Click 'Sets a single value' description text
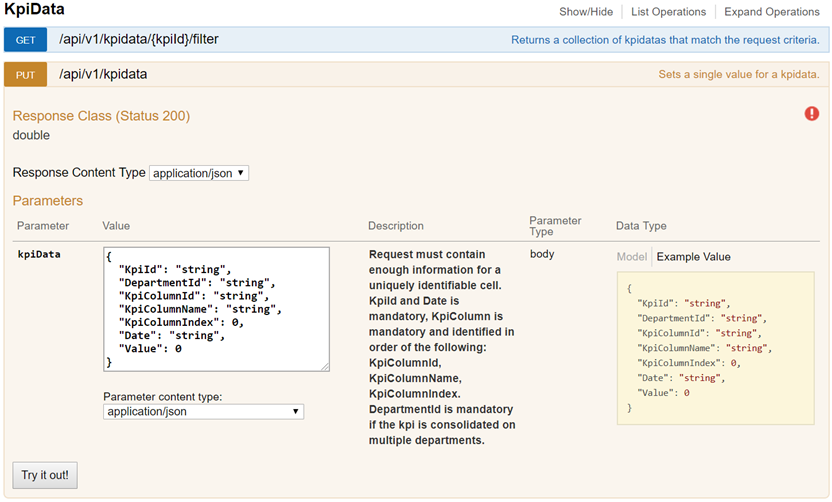The width and height of the screenshot is (832, 502). pyautogui.click(x=738, y=75)
